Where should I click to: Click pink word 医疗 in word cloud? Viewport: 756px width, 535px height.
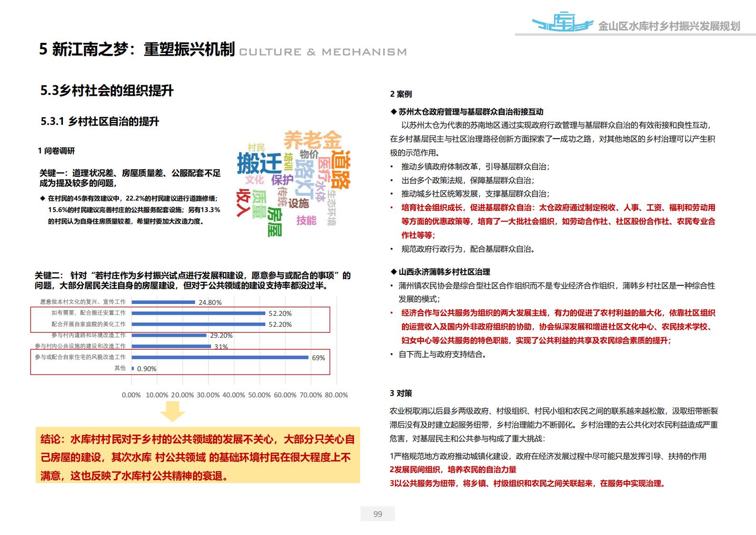click(x=324, y=169)
